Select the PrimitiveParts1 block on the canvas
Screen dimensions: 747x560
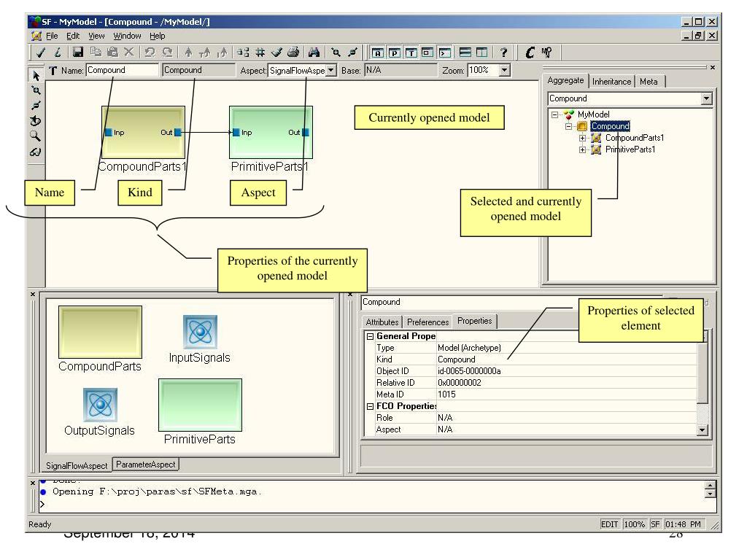click(271, 133)
